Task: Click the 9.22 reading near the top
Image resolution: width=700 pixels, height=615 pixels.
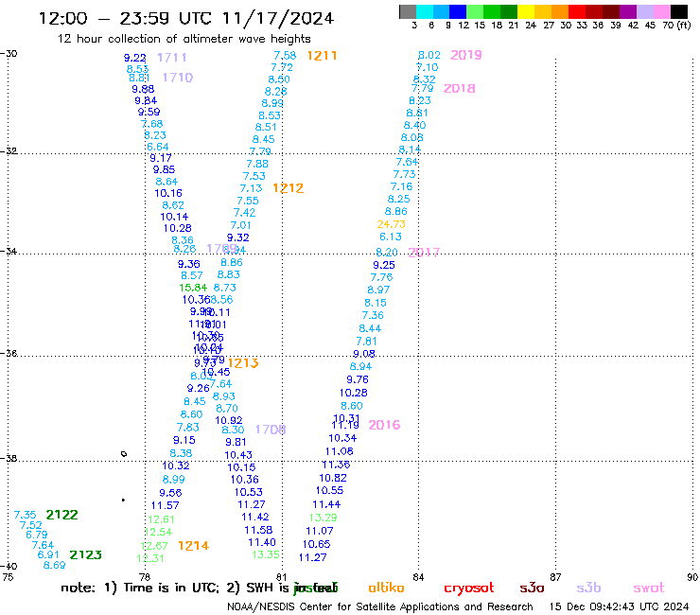Action: click(135, 58)
